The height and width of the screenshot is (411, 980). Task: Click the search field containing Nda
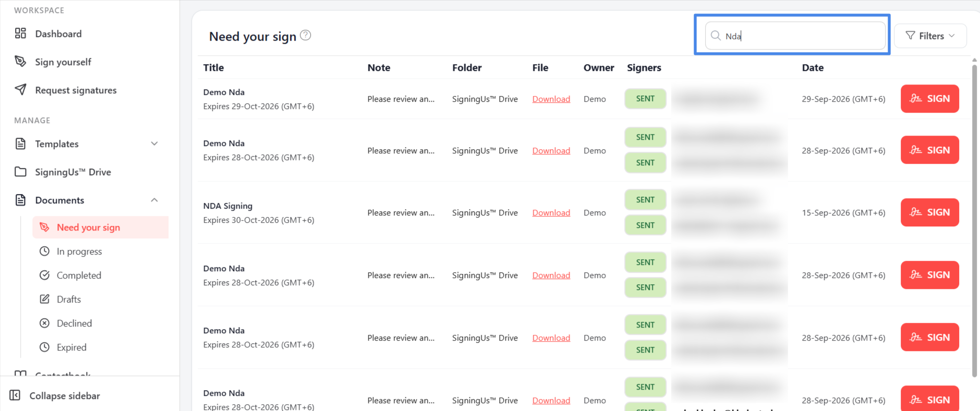tap(795, 35)
